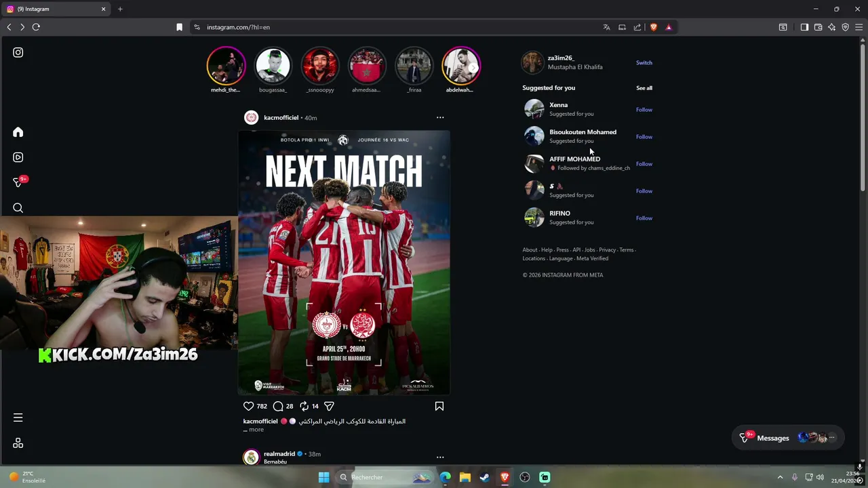Viewport: 868px width, 488px height.
Task: Open Brave Shields lion icon
Action: click(x=654, y=27)
